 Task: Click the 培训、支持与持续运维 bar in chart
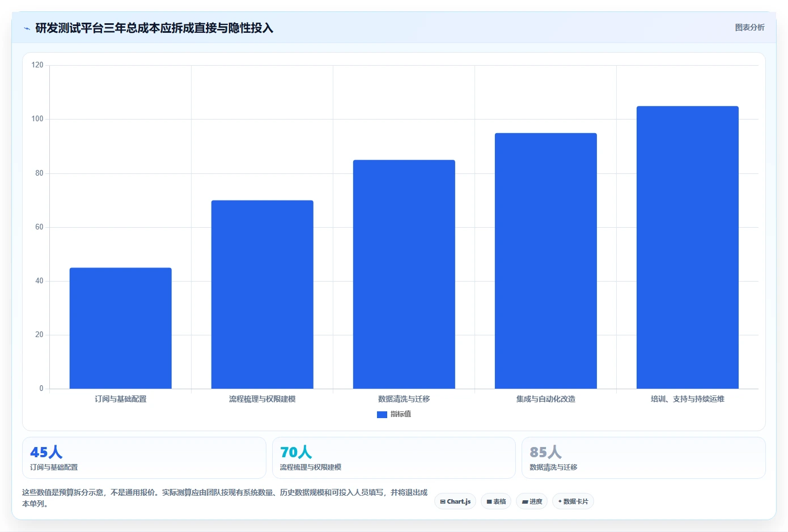[x=688, y=247]
